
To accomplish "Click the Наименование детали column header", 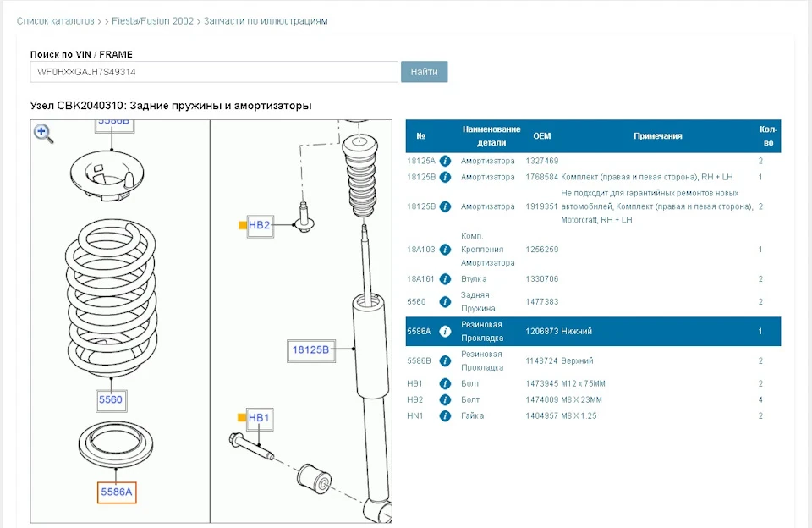I will tap(491, 136).
